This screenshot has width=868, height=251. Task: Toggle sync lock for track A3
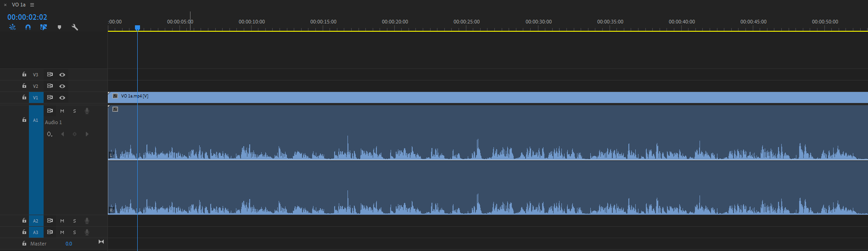pos(50,232)
